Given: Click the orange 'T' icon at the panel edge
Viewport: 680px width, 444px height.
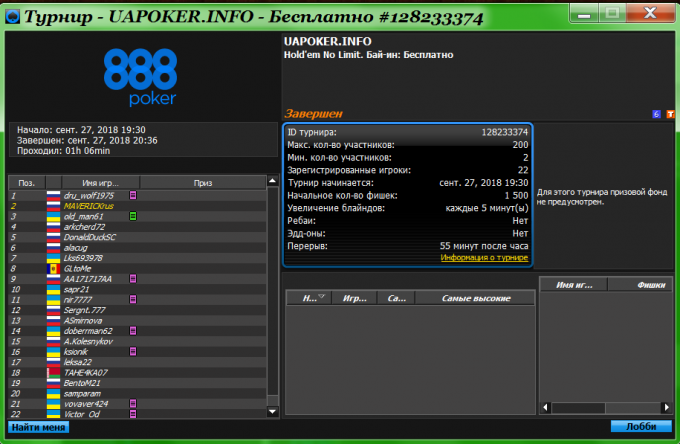Looking at the screenshot, I should click(670, 114).
